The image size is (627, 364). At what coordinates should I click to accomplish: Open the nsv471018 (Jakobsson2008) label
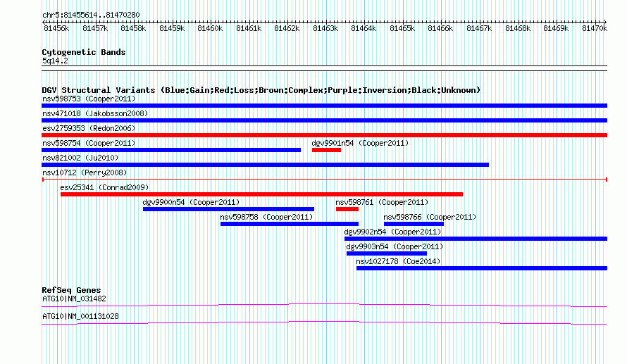(x=95, y=113)
